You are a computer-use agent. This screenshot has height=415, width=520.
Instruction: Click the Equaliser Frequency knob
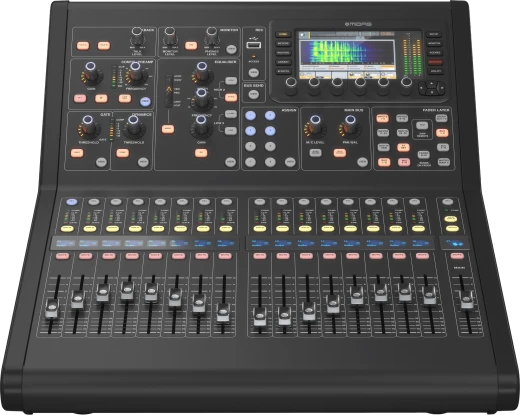201,100
